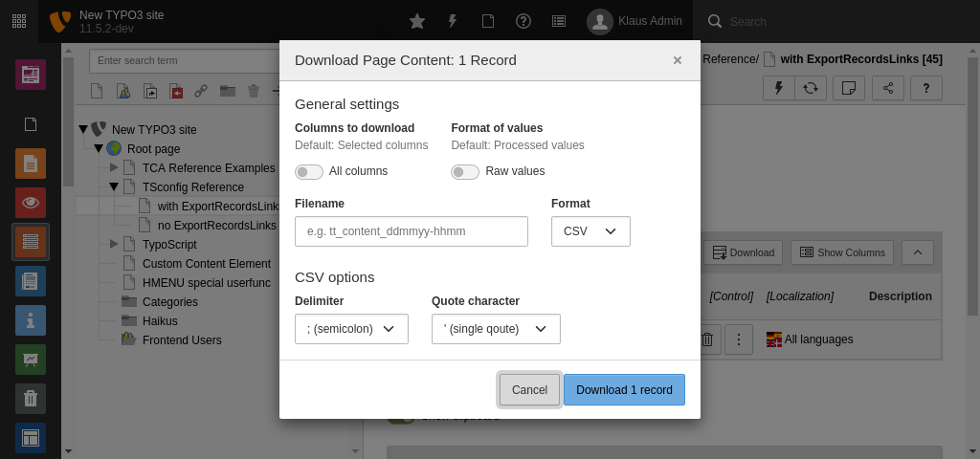Select Frontend Users in page tree
This screenshot has height=459, width=980.
point(182,340)
